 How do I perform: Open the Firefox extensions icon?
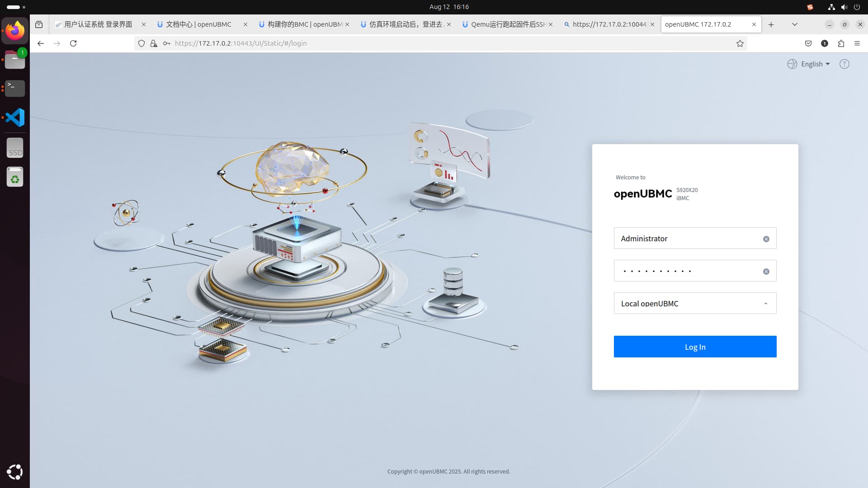click(x=841, y=43)
